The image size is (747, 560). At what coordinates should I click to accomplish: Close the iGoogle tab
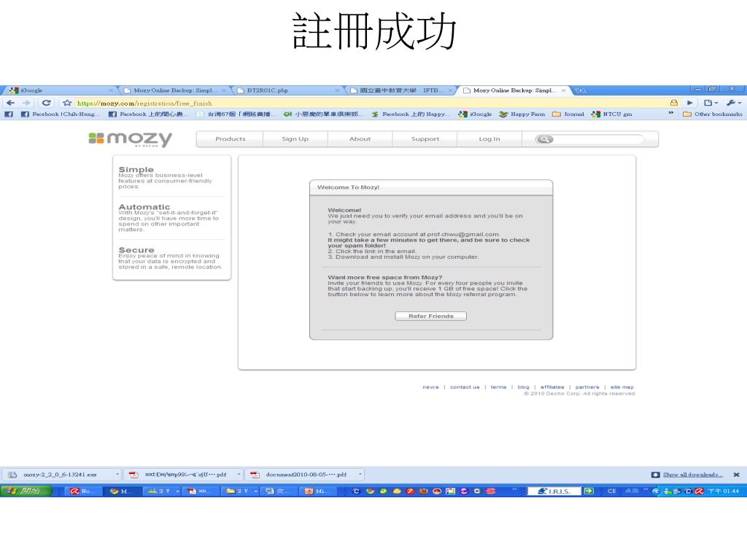coord(111,90)
